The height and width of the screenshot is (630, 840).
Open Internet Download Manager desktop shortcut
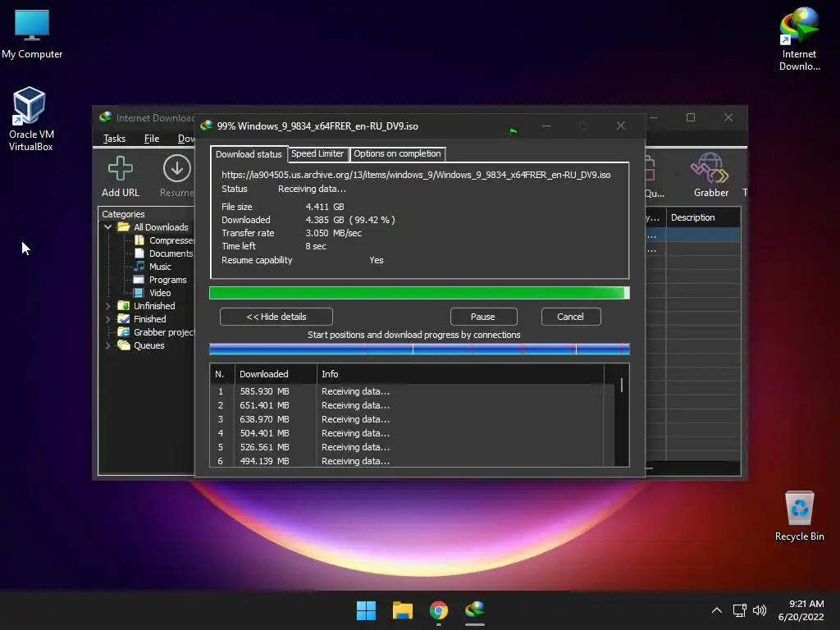click(x=799, y=39)
